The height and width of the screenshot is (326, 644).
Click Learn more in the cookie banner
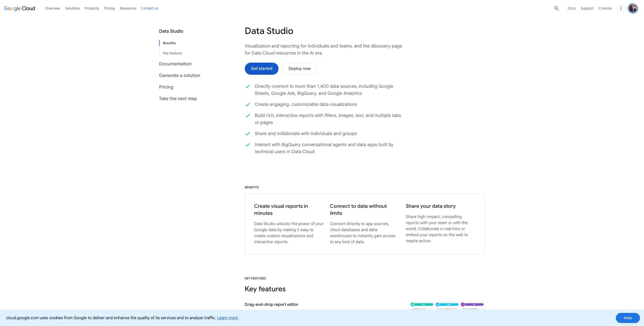(x=227, y=318)
